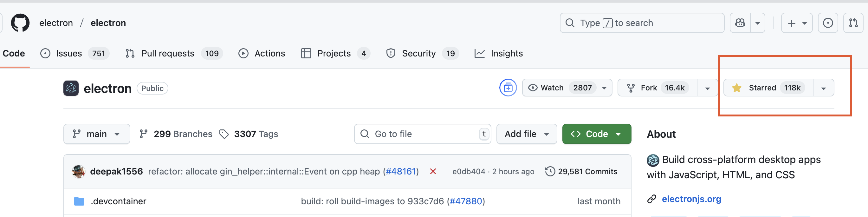Expand the Fork options dropdown arrow
Screen dimensions: 868x217
(707, 88)
